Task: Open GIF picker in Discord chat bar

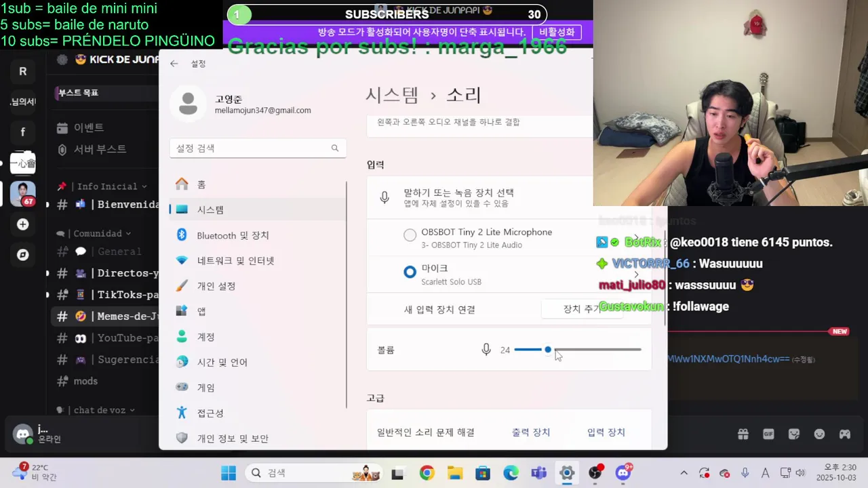Action: [768, 434]
